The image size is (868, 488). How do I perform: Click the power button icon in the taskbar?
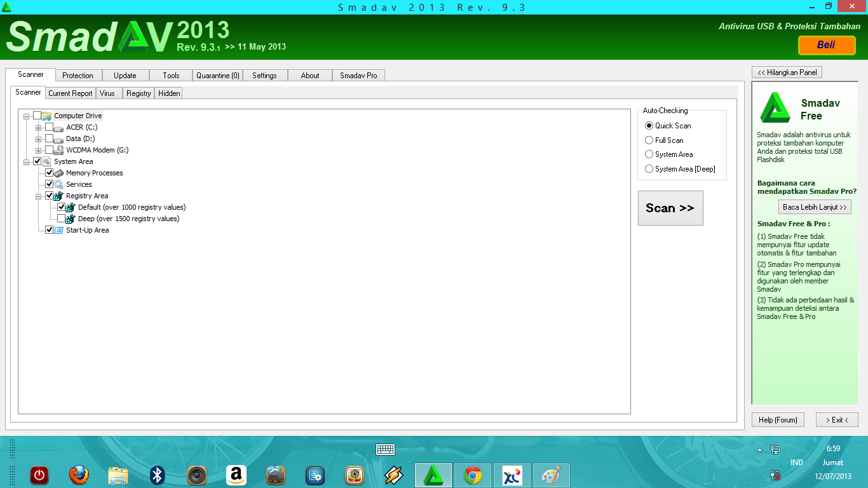tap(39, 475)
